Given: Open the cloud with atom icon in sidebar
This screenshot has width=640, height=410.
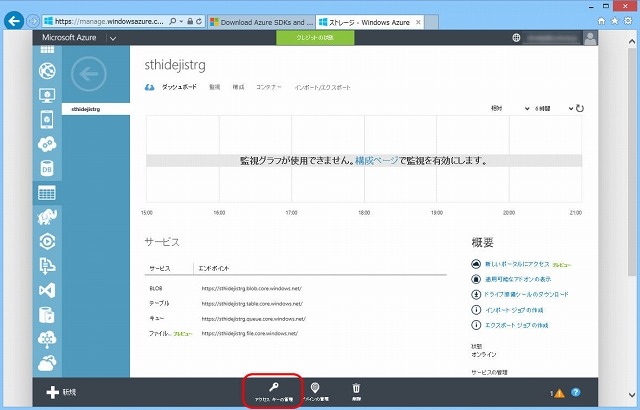Looking at the screenshot, I should 47,339.
